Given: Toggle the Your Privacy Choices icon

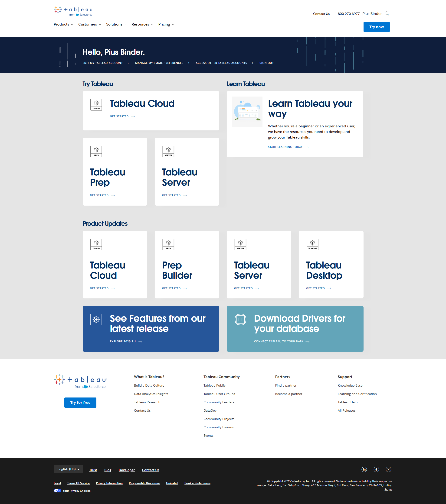Looking at the screenshot, I should [57, 491].
